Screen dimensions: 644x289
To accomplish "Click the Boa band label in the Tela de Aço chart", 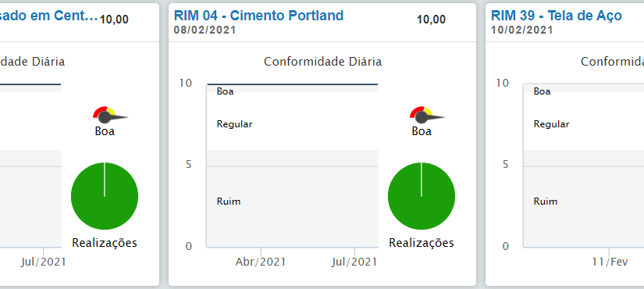I will 543,91.
